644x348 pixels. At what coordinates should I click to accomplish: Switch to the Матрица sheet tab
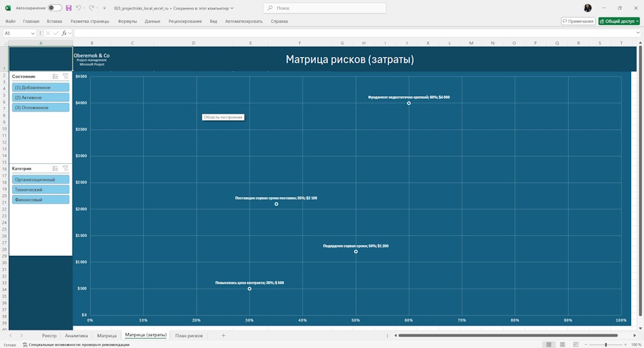tap(107, 336)
